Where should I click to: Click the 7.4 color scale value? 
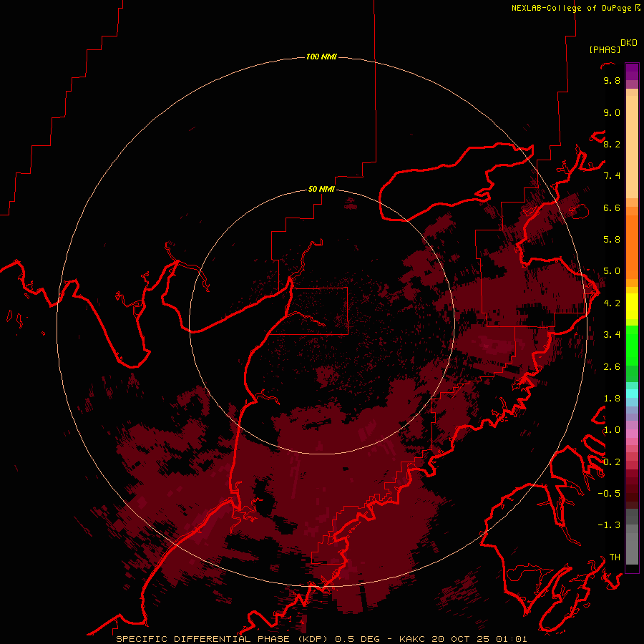(612, 176)
